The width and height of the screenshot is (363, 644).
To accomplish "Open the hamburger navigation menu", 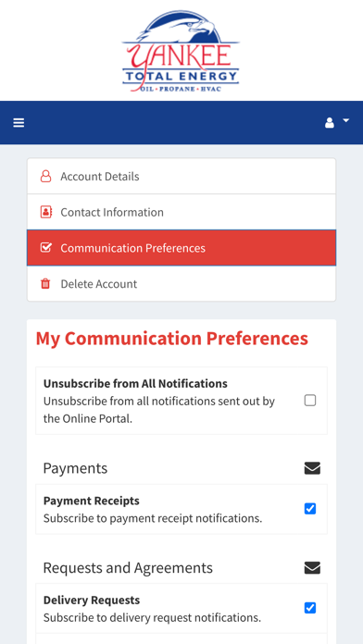I will 19,122.
